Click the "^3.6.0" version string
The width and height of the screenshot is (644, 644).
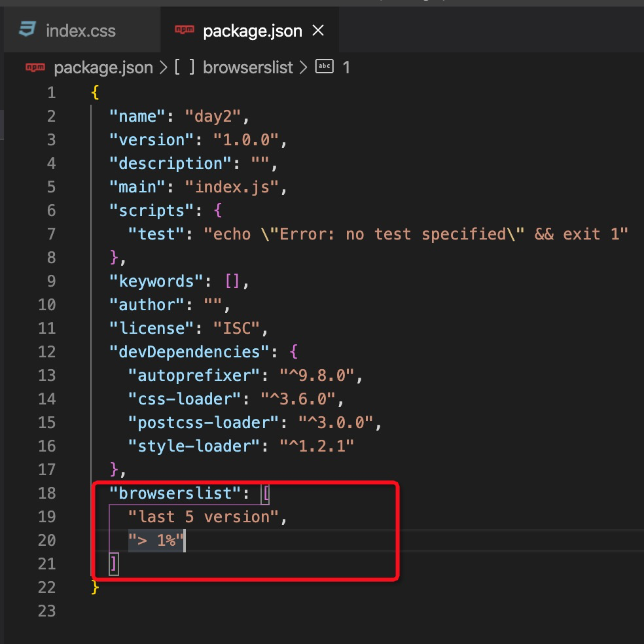(x=297, y=399)
